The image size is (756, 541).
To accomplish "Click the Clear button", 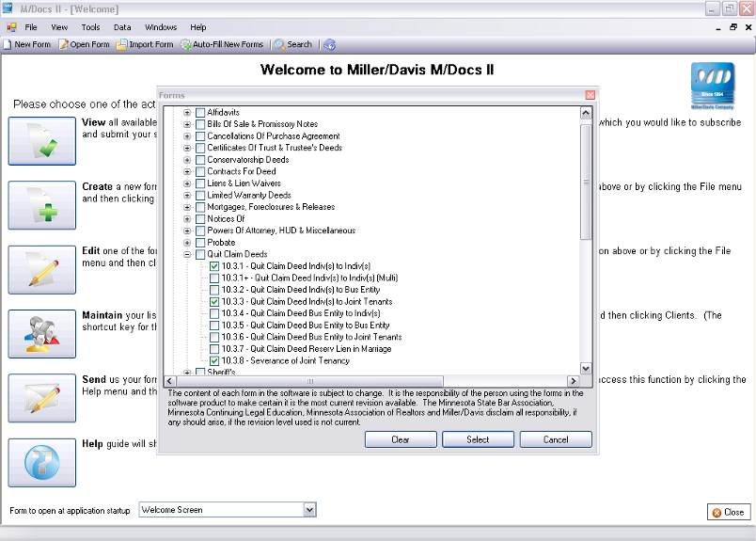I will tap(401, 439).
